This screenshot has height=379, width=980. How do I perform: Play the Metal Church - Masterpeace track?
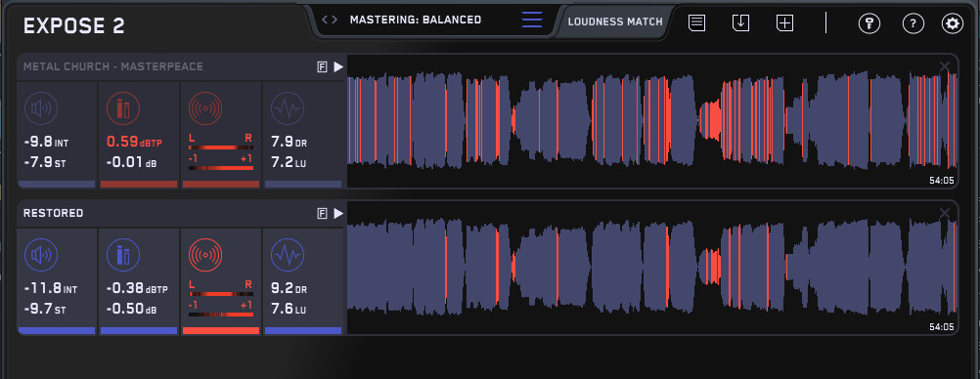pyautogui.click(x=338, y=66)
